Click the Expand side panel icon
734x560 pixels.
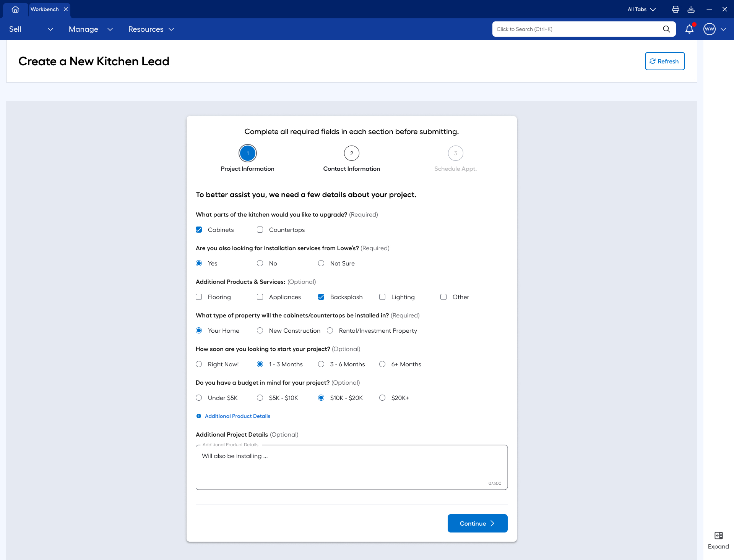pos(718,536)
